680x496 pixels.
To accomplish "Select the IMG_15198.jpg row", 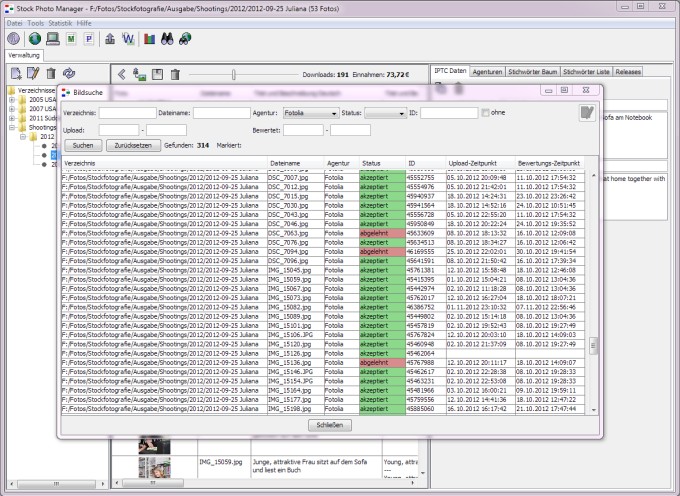I will tap(323, 409).
